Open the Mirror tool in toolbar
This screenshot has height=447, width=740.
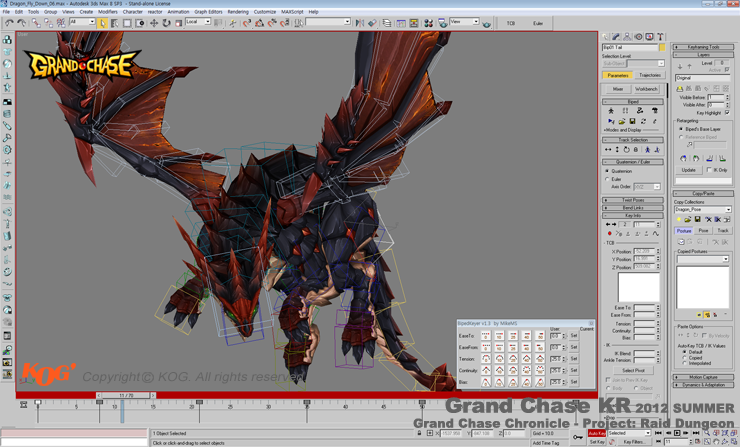tap(360, 23)
